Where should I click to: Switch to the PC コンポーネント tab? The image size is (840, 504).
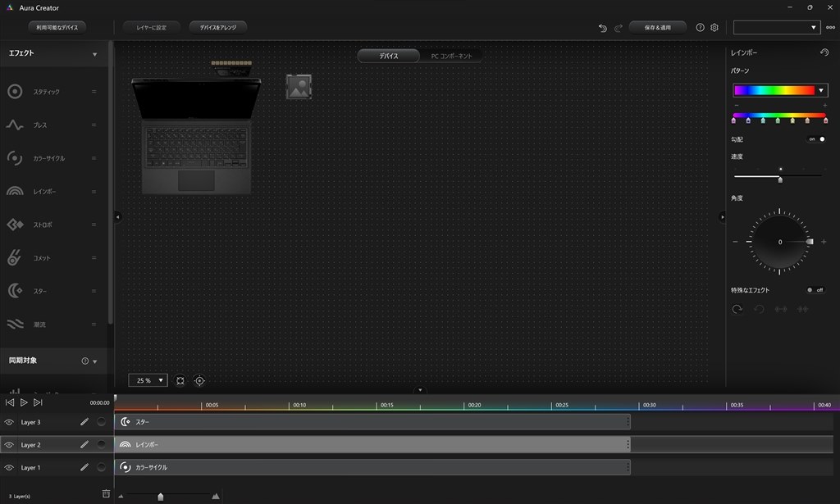tap(452, 56)
